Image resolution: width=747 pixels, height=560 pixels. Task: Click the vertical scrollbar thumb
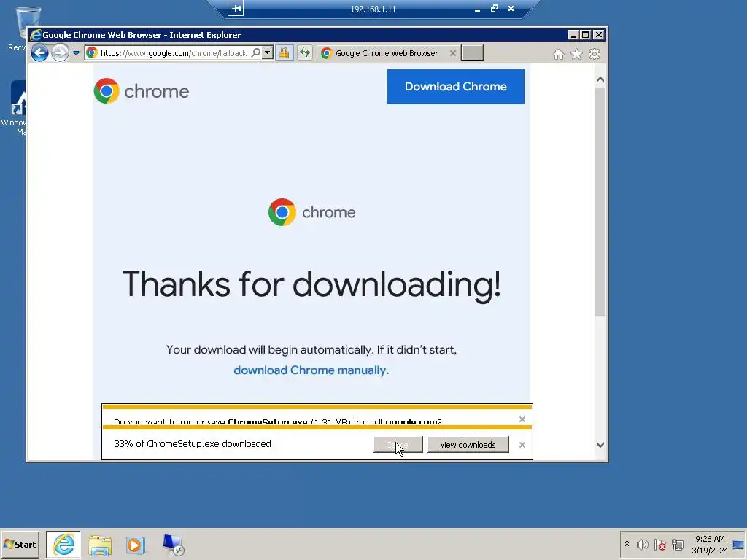[x=600, y=202]
